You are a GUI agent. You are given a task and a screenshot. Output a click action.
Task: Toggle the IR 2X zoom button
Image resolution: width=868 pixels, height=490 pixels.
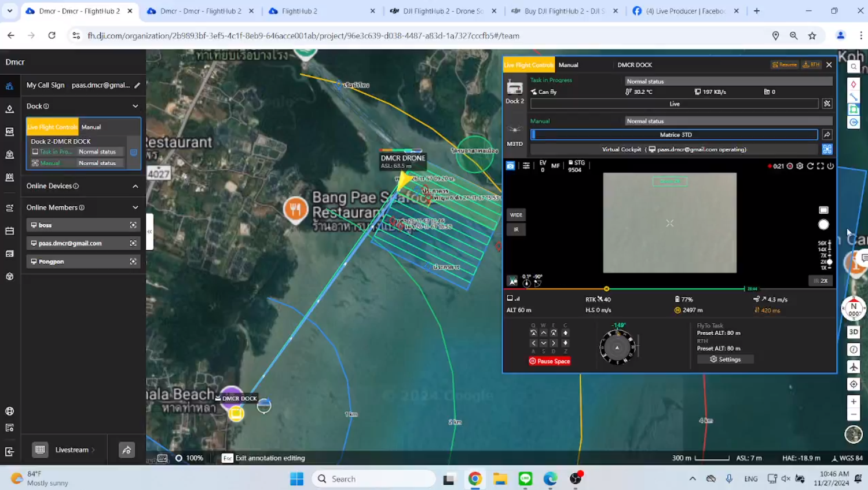[821, 281]
